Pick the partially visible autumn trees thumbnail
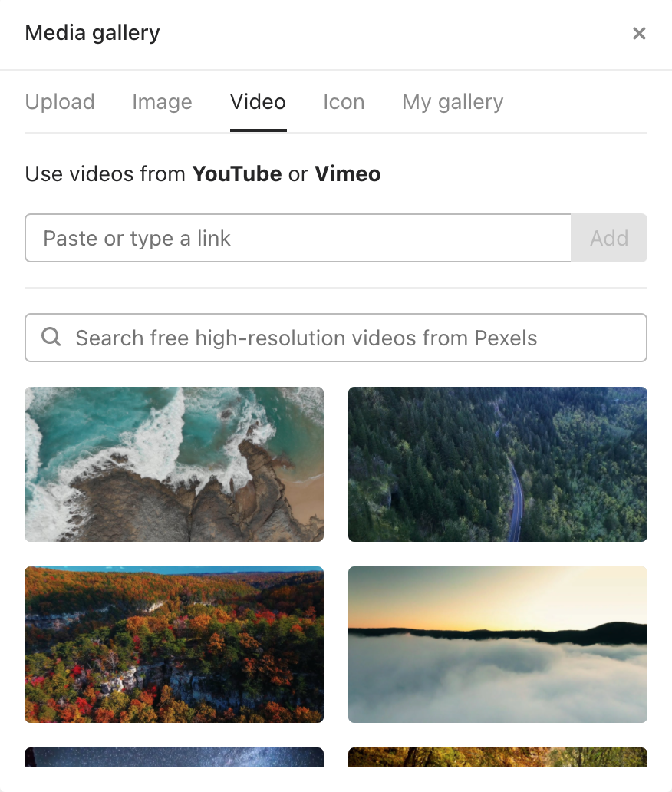The image size is (672, 792). click(x=498, y=757)
